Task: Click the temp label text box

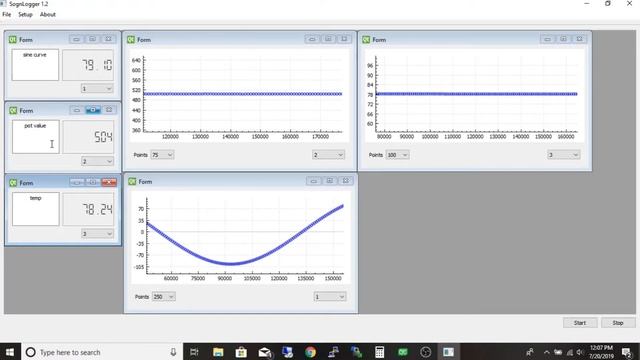Action: 36,209
